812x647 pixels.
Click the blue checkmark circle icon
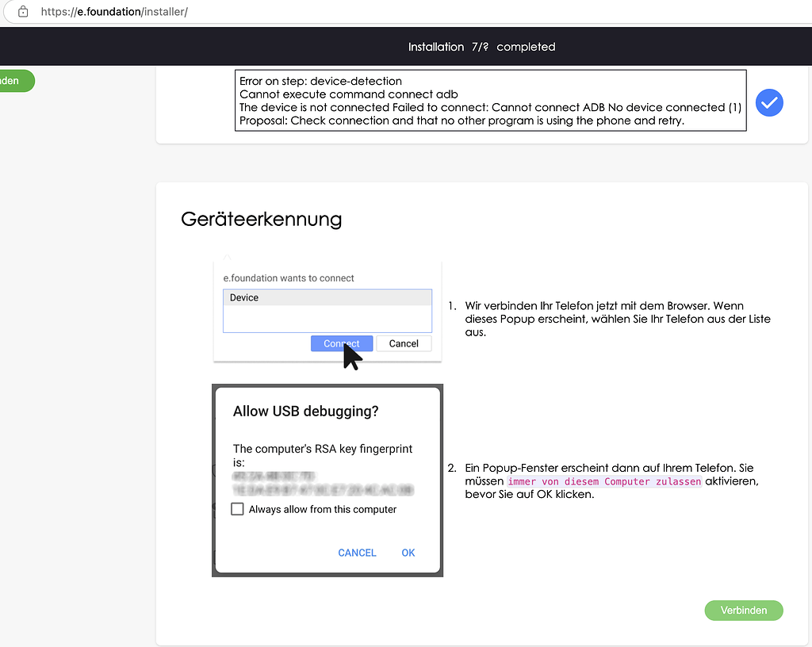pos(769,102)
